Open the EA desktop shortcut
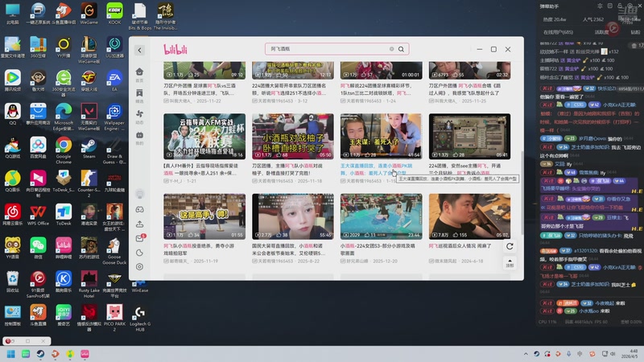This screenshot has height=362, width=644. [x=114, y=81]
